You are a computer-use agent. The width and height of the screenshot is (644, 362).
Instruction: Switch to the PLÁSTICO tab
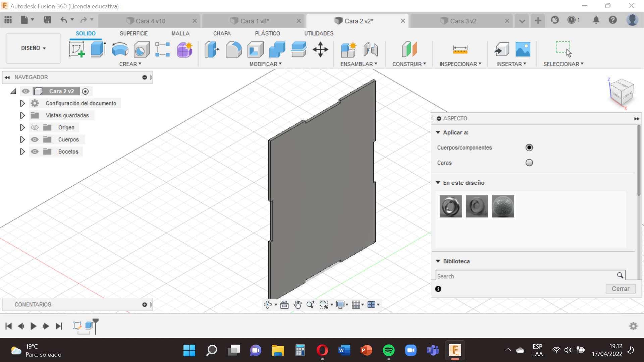click(x=267, y=34)
